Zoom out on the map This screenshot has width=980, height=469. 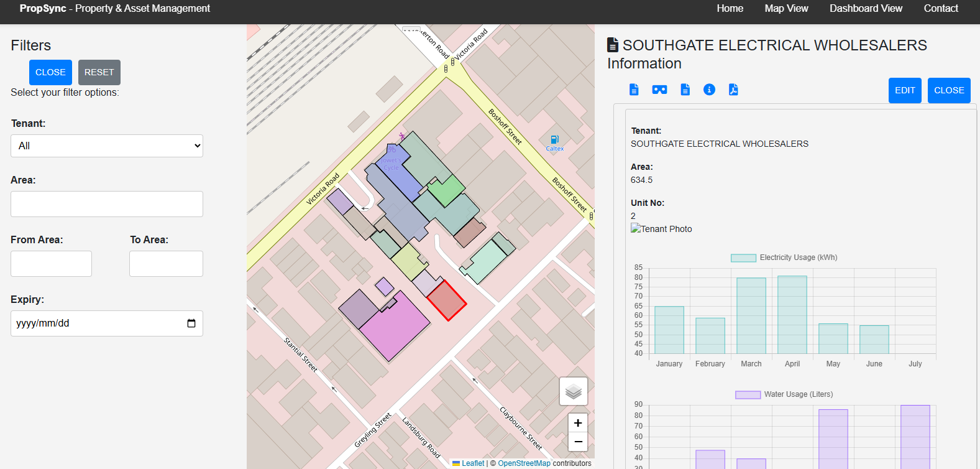[578, 442]
